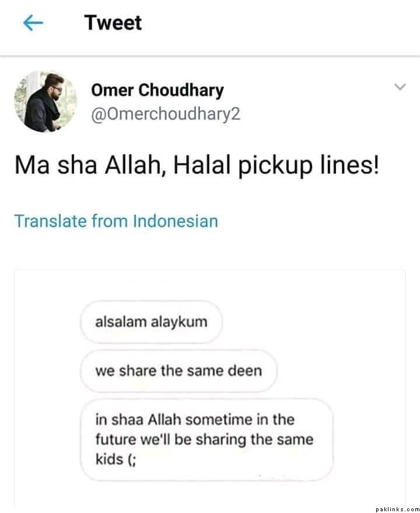This screenshot has width=420, height=513.
Task: Select the "Ma sha Allah, Halal pickup lines!" text
Action: point(196,166)
